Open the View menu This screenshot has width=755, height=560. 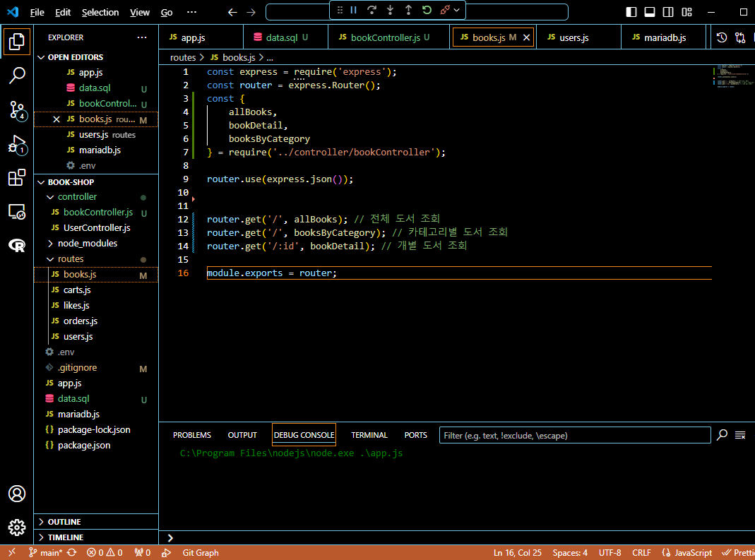click(140, 13)
